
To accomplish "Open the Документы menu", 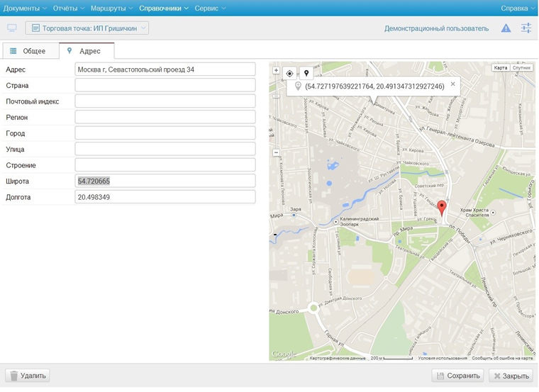I will (25, 9).
